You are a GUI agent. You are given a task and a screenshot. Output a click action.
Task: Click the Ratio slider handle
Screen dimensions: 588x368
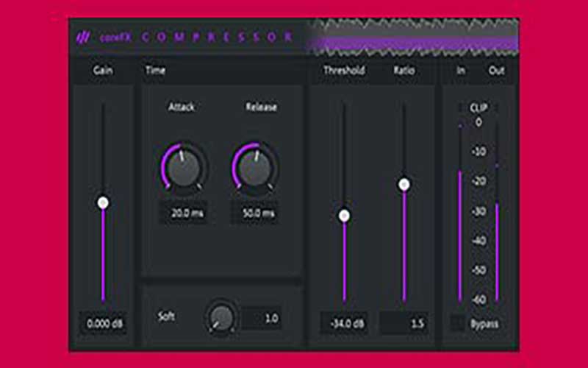click(x=404, y=184)
